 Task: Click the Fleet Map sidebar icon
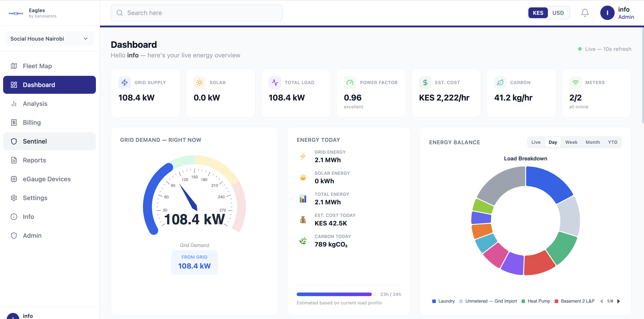coord(14,66)
